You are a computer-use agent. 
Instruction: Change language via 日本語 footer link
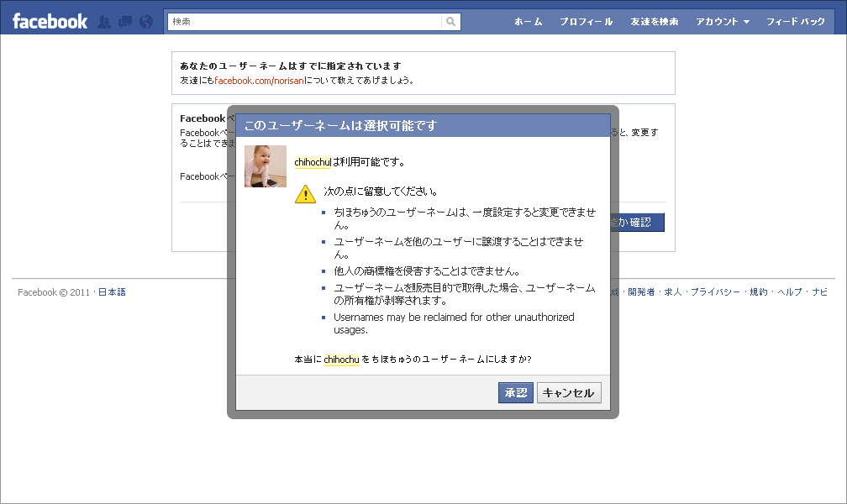coord(112,292)
